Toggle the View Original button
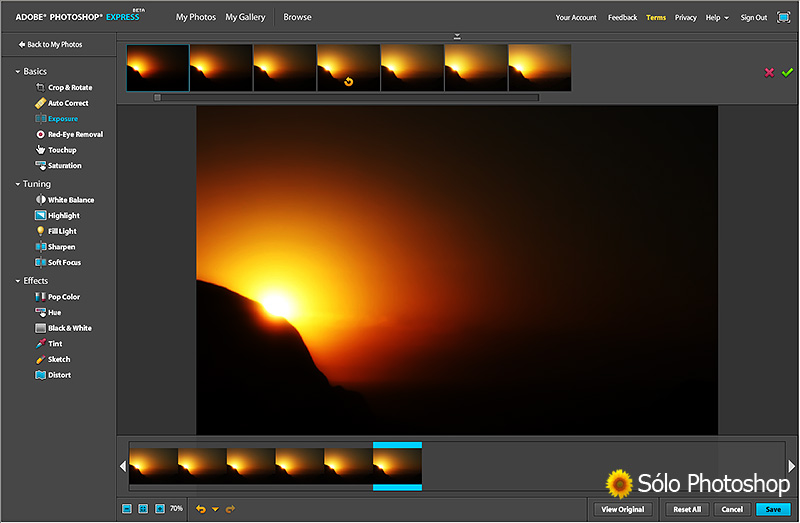Screen dimensions: 800x523 (x=622, y=509)
